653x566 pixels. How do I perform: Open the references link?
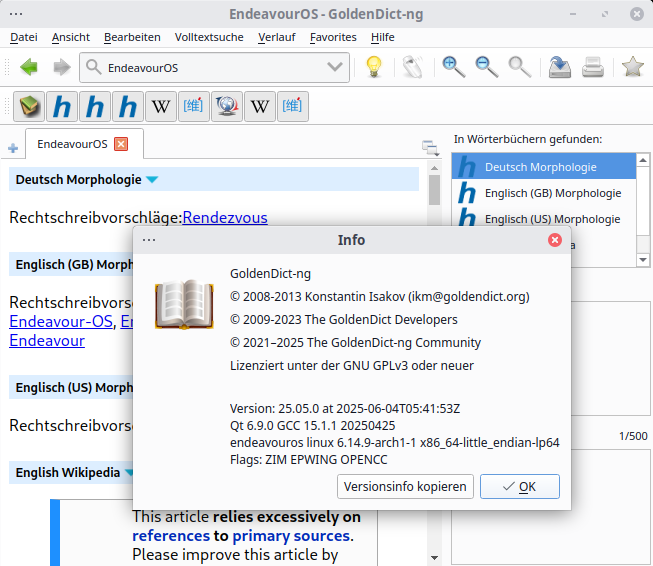point(171,536)
